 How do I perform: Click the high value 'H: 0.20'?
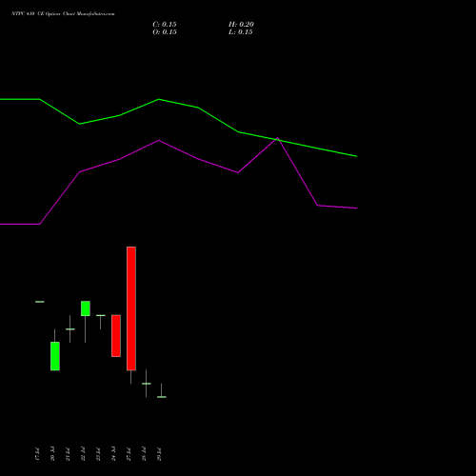click(x=241, y=25)
